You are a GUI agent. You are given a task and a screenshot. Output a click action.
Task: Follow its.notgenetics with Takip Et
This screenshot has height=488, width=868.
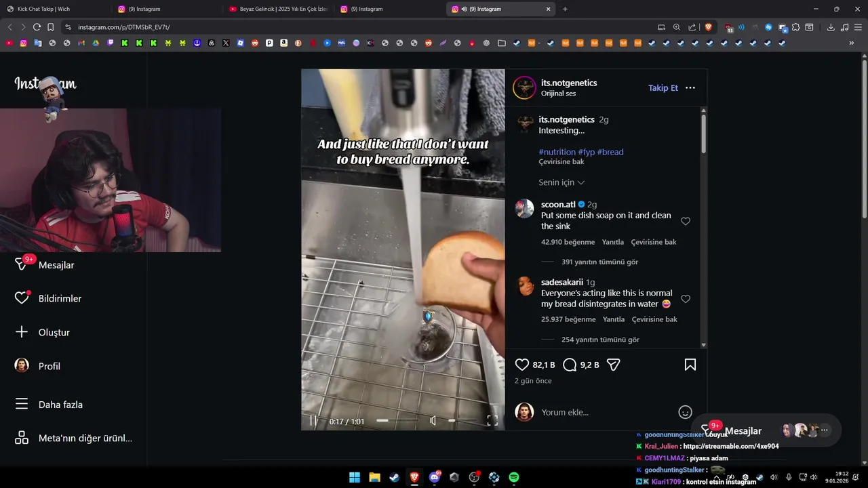pyautogui.click(x=663, y=88)
